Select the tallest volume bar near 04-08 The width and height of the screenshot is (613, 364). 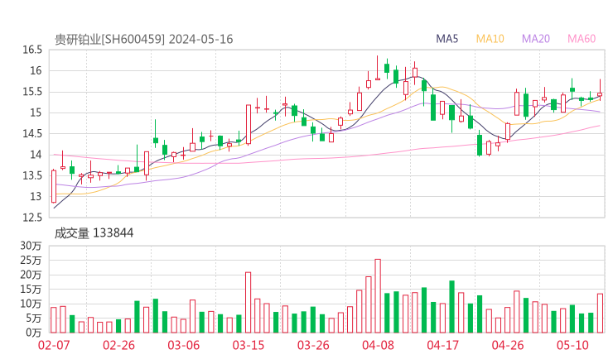click(378, 296)
